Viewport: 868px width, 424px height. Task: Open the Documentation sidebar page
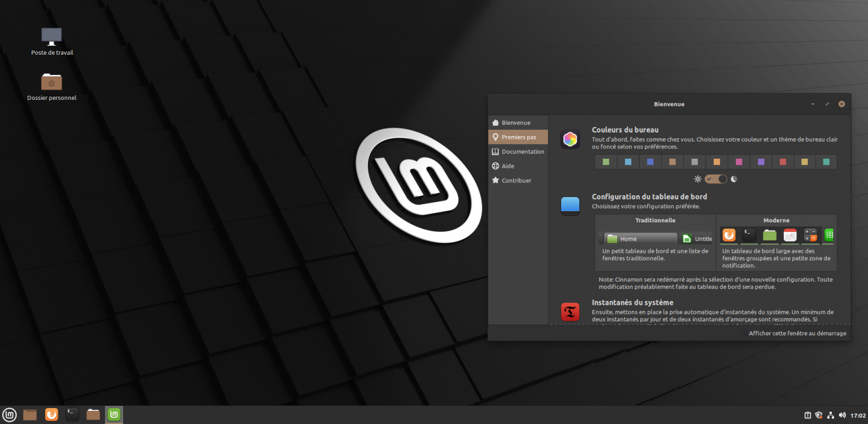click(518, 151)
